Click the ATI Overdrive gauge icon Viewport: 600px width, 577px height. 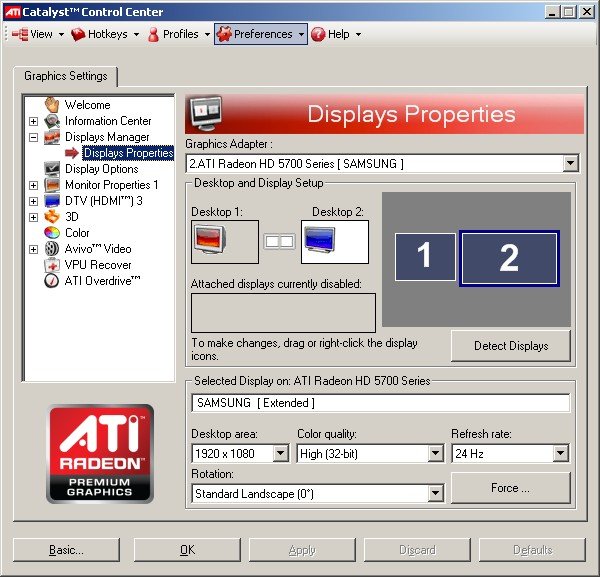pos(52,281)
